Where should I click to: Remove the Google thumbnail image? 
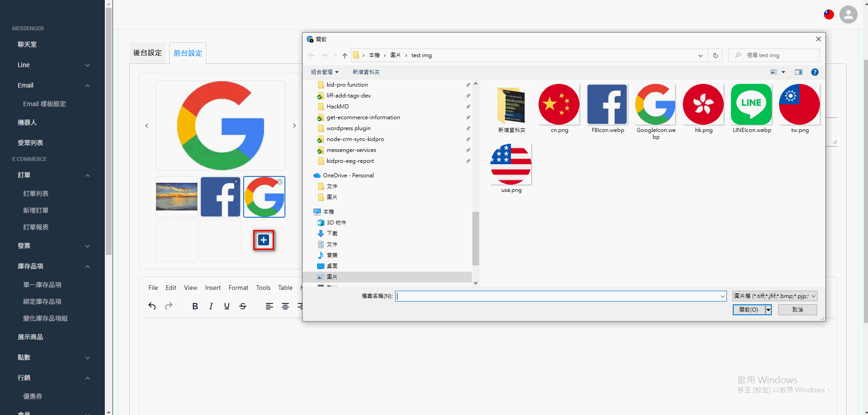point(280,182)
